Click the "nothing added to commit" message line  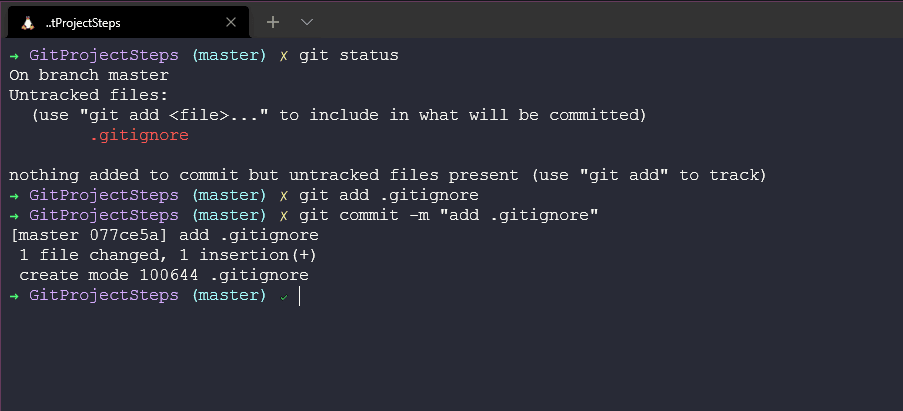point(388,175)
